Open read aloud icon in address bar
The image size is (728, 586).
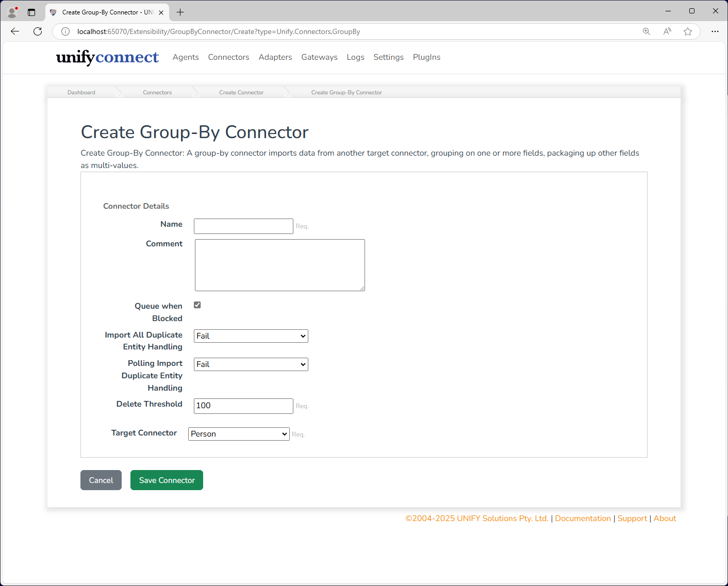pyautogui.click(x=667, y=31)
